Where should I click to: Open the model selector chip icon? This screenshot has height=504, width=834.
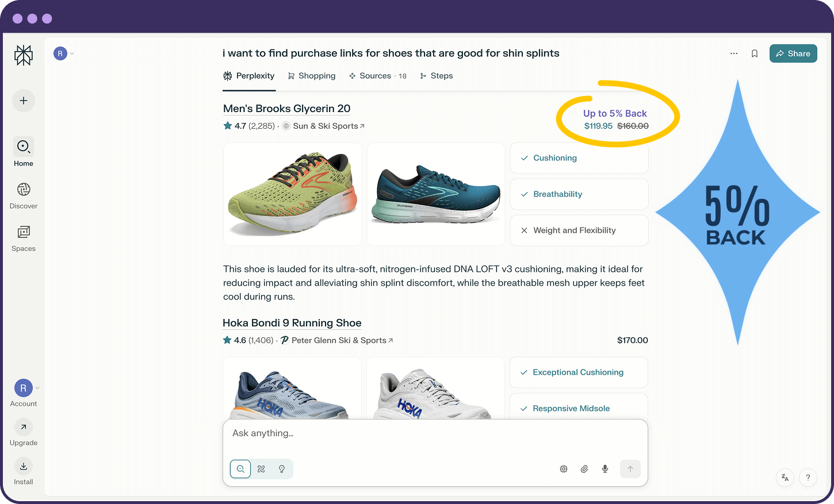[564, 469]
